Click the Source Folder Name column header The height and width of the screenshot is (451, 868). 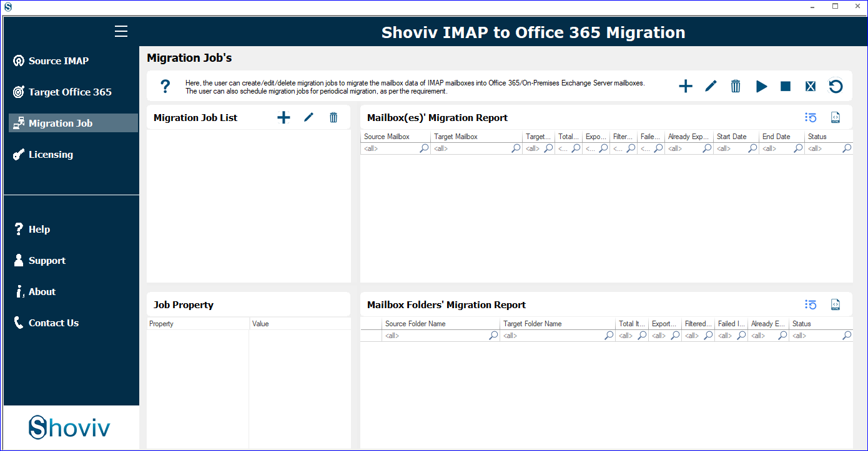click(441, 324)
